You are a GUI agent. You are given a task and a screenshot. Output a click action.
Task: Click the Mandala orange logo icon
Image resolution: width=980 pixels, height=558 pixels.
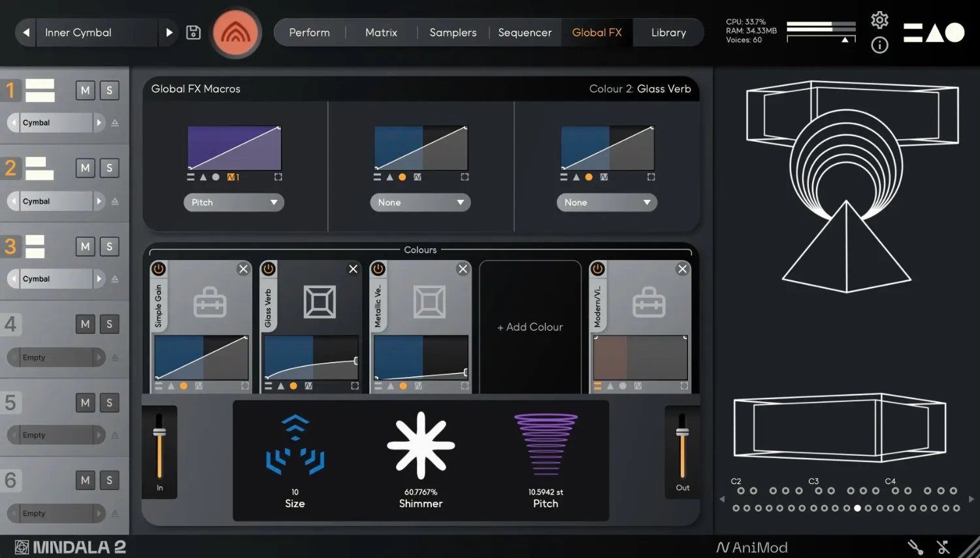pos(236,33)
